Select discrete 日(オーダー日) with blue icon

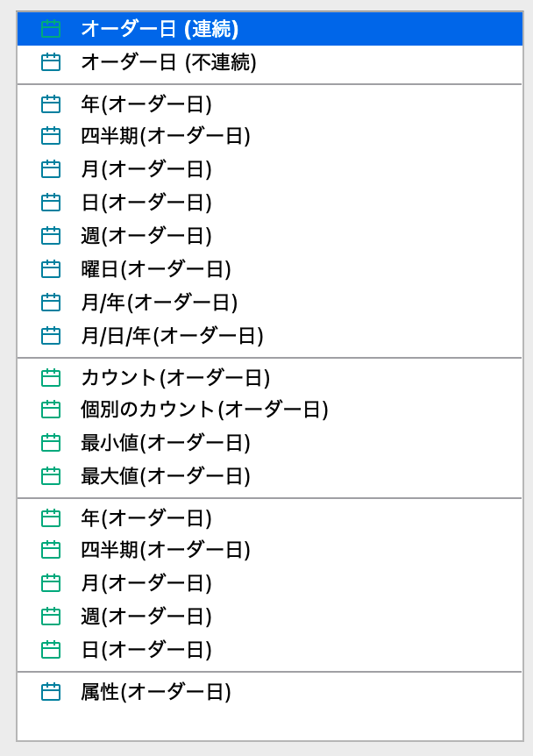[x=146, y=203]
